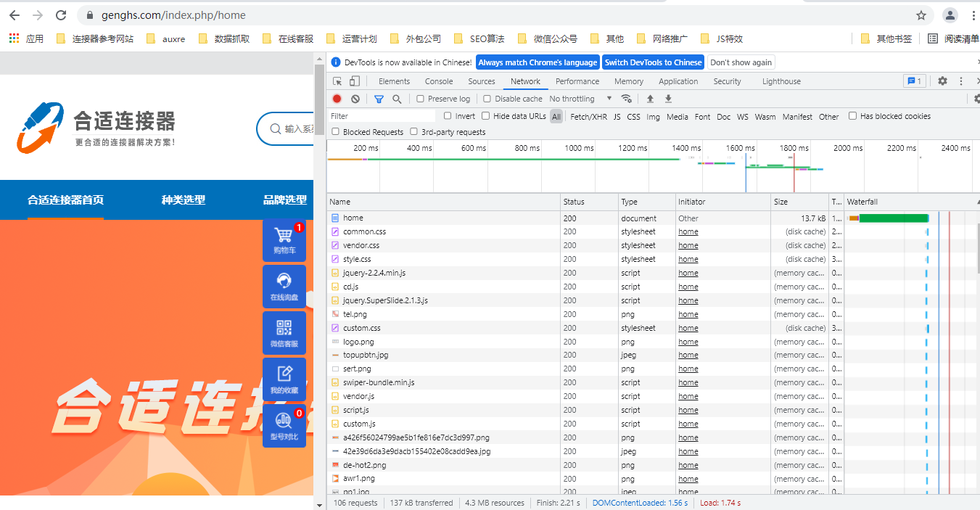Image resolution: width=980 pixels, height=510 pixels.
Task: Open the No throttling dropdown
Action: 580,99
